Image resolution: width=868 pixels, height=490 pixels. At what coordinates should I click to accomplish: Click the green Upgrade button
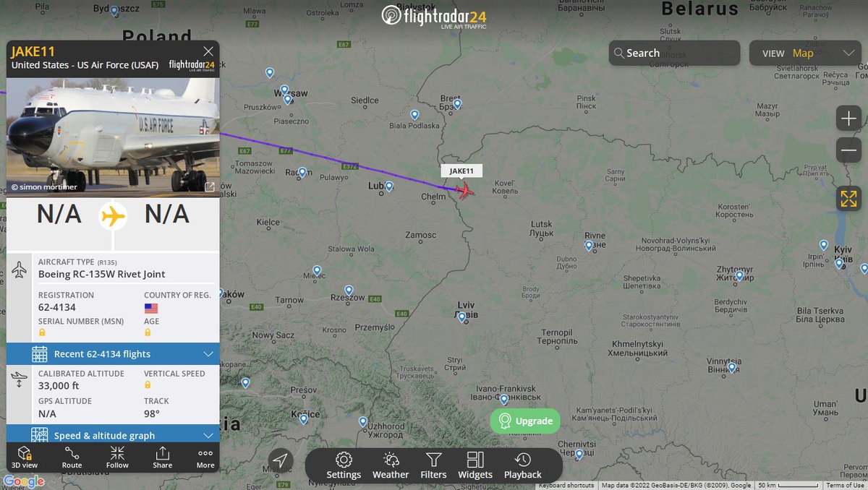click(525, 421)
